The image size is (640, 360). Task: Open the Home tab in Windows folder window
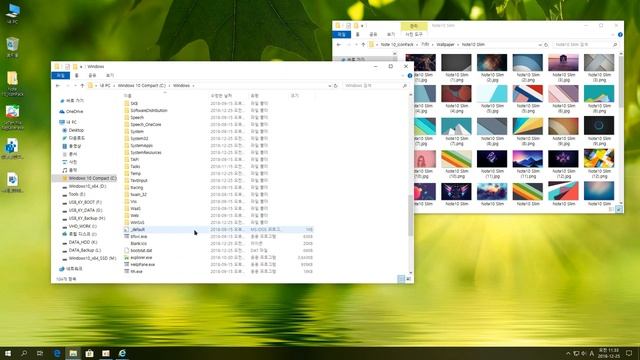click(x=76, y=76)
